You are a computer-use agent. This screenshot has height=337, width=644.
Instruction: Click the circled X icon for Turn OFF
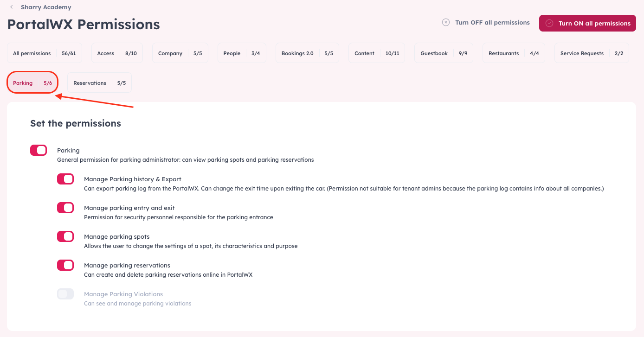coord(446,22)
